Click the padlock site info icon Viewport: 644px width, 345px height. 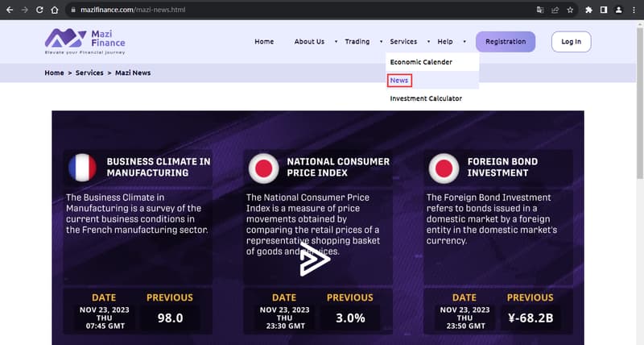point(73,10)
